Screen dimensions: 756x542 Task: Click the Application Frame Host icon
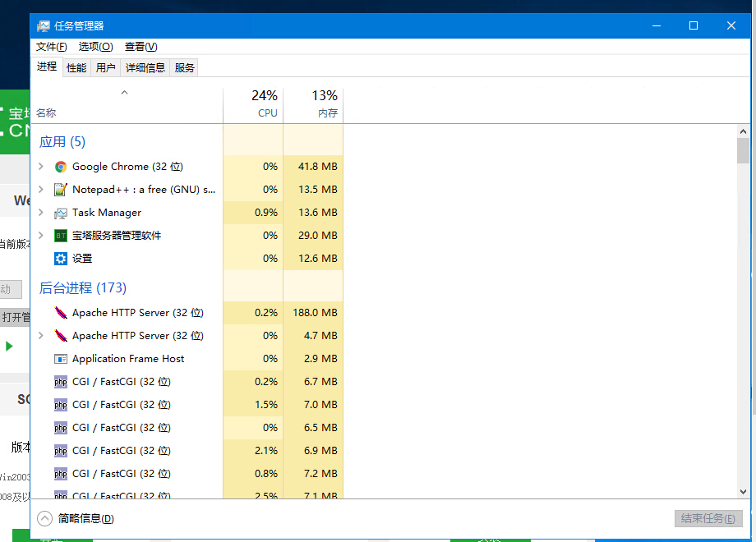tap(60, 359)
